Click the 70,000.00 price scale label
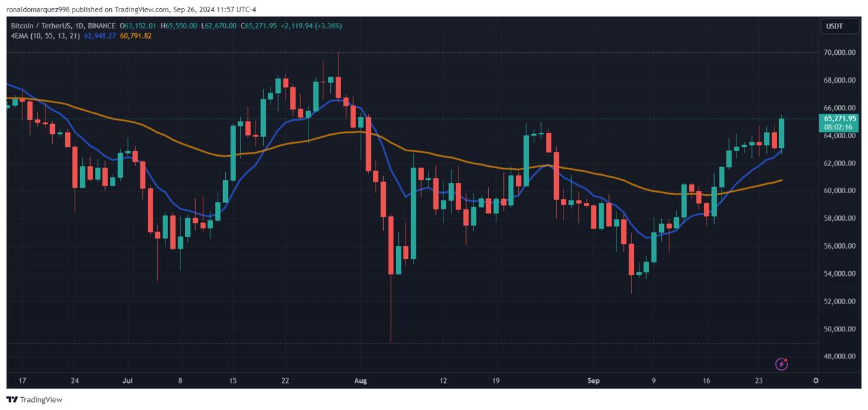Screen dimensions: 868x410 [x=840, y=52]
